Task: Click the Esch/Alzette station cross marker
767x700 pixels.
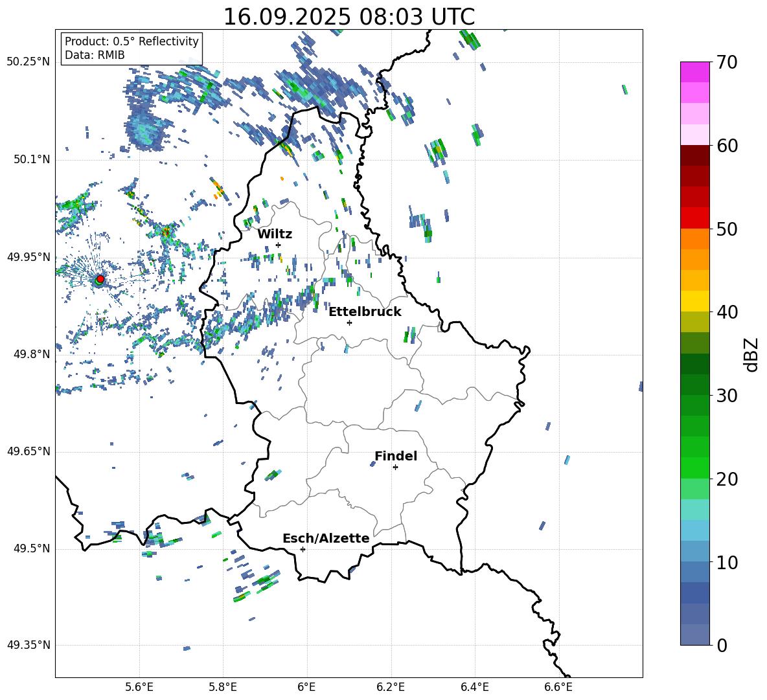Action: [x=303, y=549]
